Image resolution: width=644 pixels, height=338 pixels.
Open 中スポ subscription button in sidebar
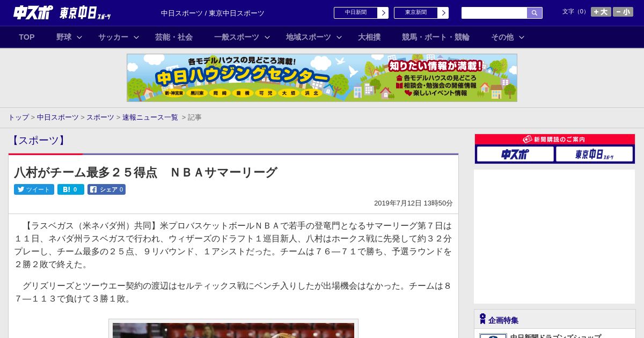tap(515, 154)
